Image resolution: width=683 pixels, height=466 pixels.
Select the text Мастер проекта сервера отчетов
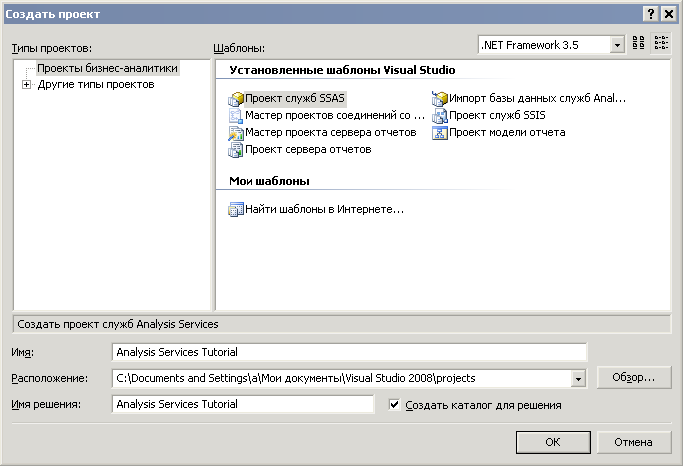(x=331, y=132)
